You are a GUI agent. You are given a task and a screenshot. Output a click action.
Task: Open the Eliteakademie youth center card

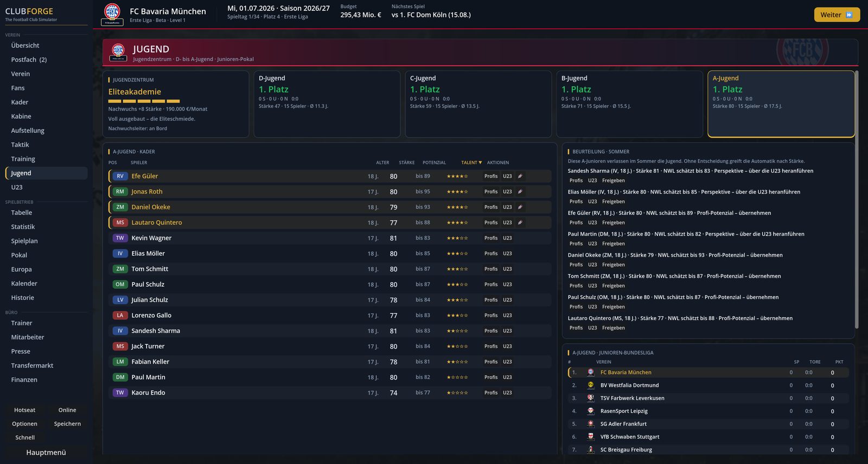pos(176,104)
